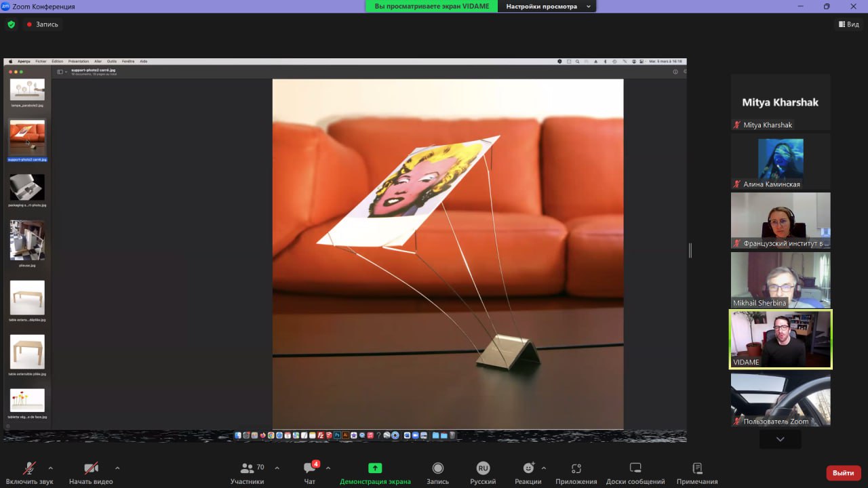Expand chat options chevron next to Чат
Viewport: 868px width, 488px height.
(x=328, y=468)
